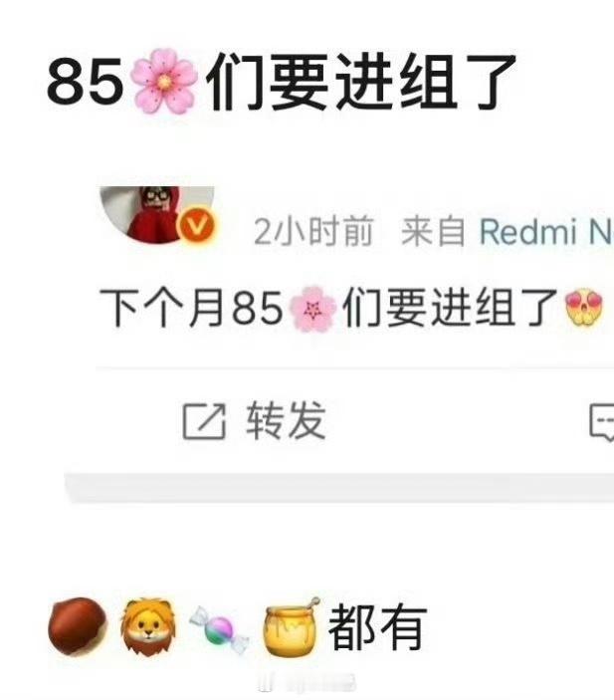
Task: Click the gray divider bar below post
Action: [339, 488]
